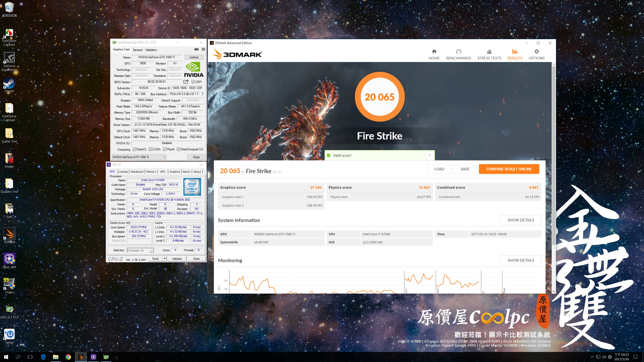Toggle the PhysX checkbox
The width and height of the screenshot is (644, 362).
(165, 149)
